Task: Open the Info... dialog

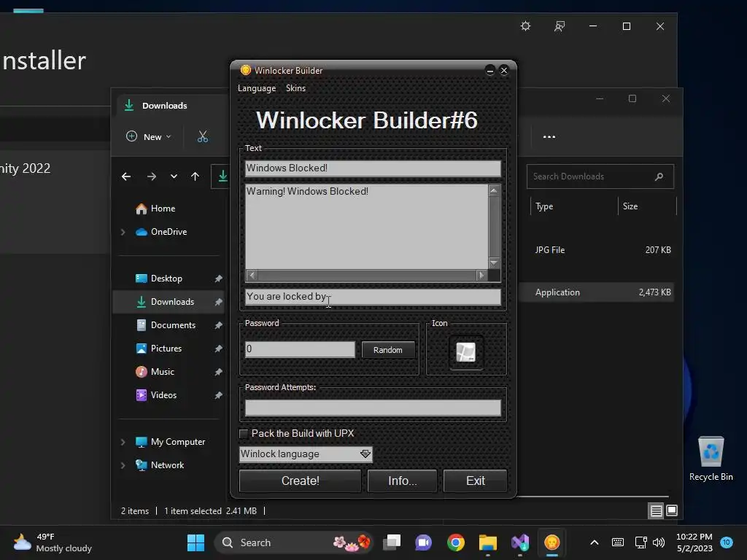Action: [402, 481]
